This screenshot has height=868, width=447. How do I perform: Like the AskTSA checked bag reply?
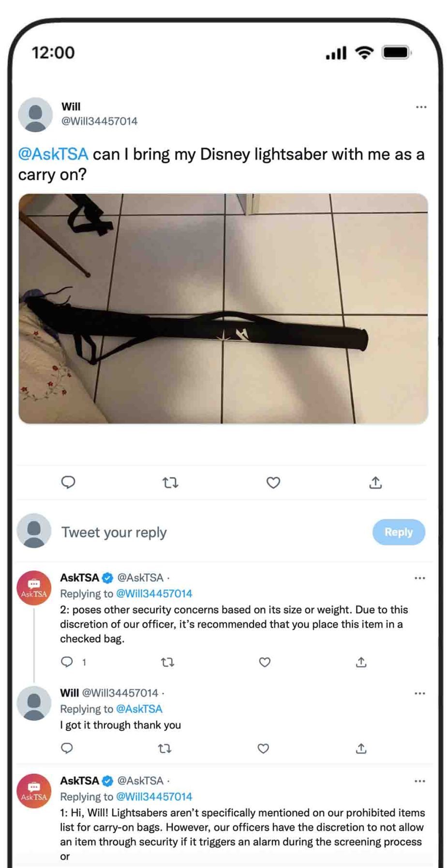click(x=265, y=662)
